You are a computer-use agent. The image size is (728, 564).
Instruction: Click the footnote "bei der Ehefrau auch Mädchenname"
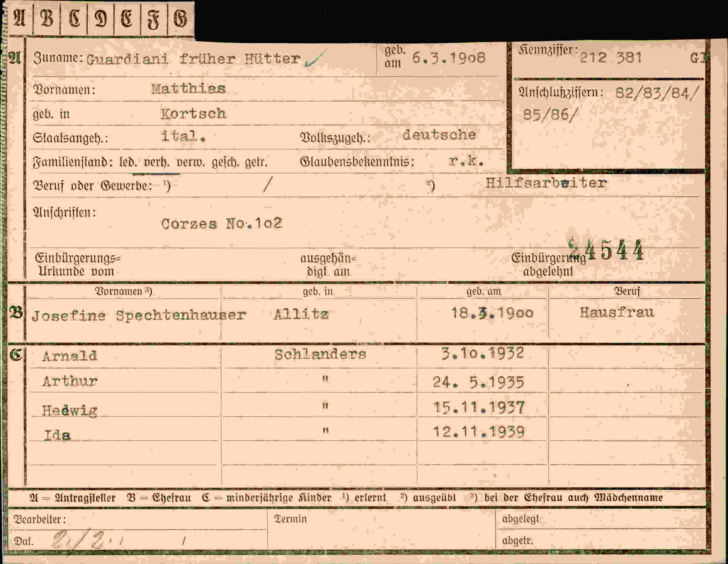[573, 498]
